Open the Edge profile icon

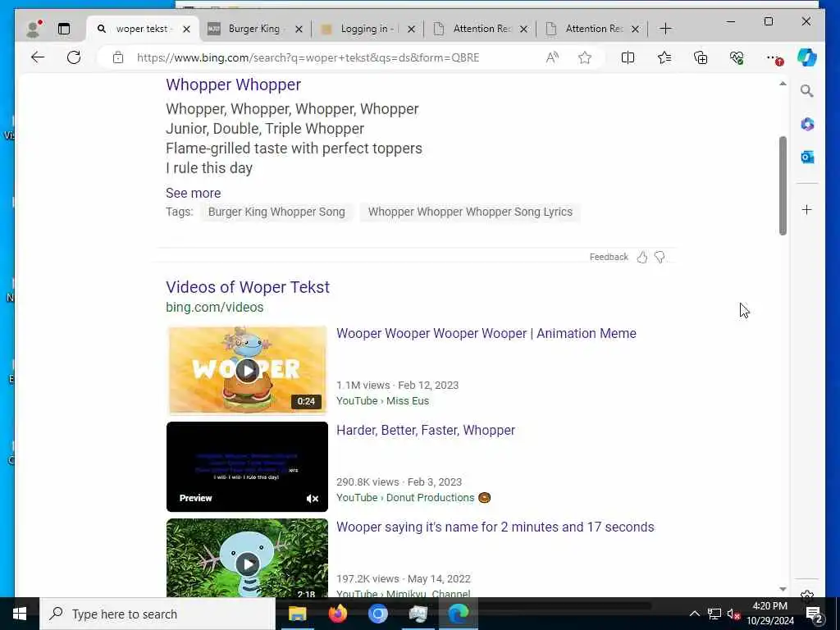click(x=34, y=29)
